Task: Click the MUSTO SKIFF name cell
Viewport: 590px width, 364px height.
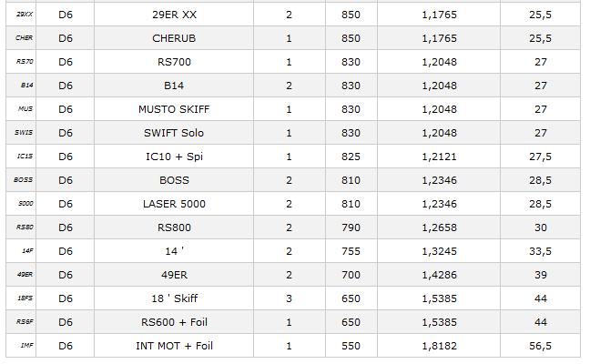Action: pos(174,109)
